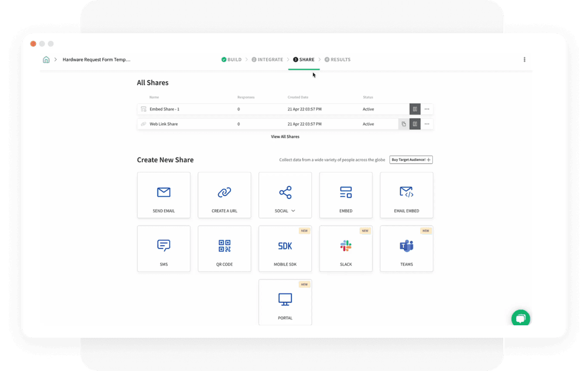Screen dimensions: 588x371
Task: Open the QR Code share tile
Action: (x=224, y=248)
